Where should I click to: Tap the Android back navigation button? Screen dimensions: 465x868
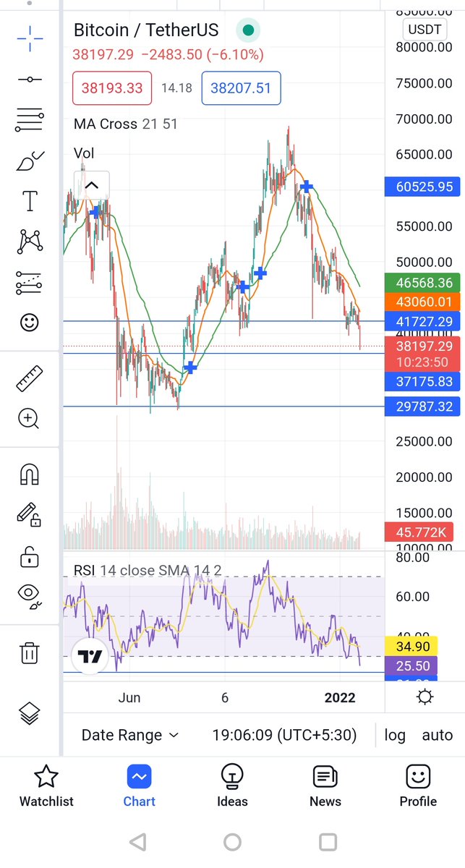(x=138, y=842)
